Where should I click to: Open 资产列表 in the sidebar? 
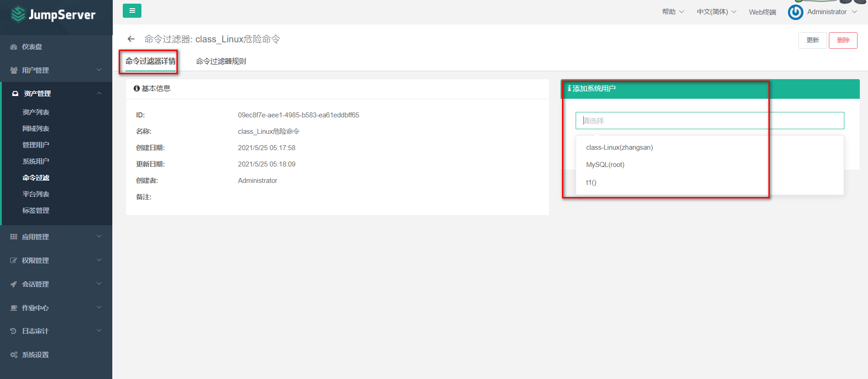(36, 112)
